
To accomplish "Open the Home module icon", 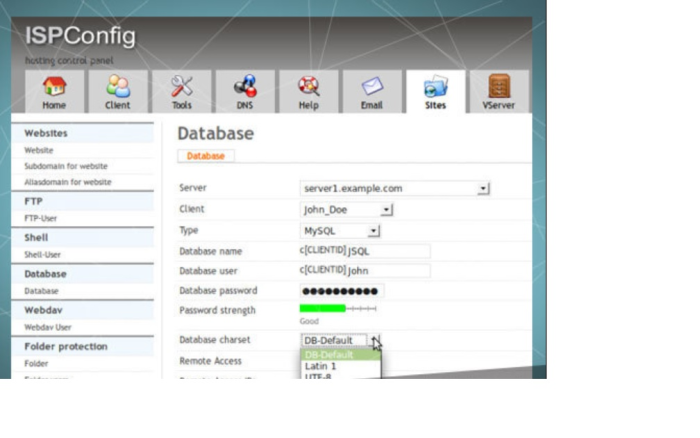I will (53, 89).
